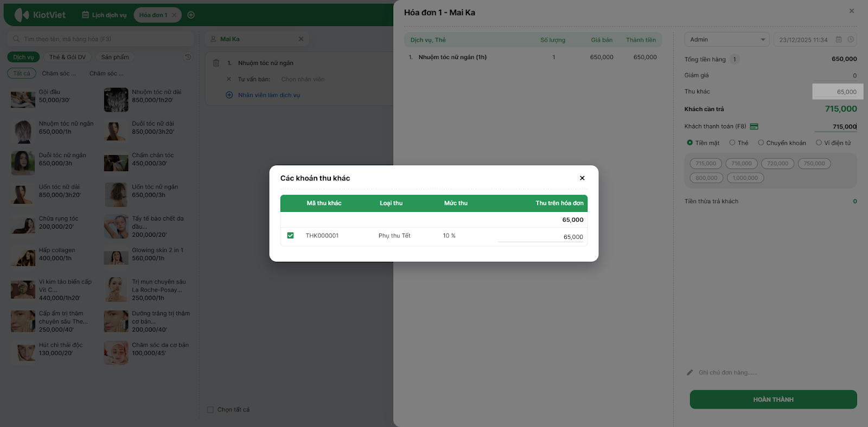Click the refresh icon beside Sản phẩm
The width and height of the screenshot is (868, 427).
[x=188, y=57]
